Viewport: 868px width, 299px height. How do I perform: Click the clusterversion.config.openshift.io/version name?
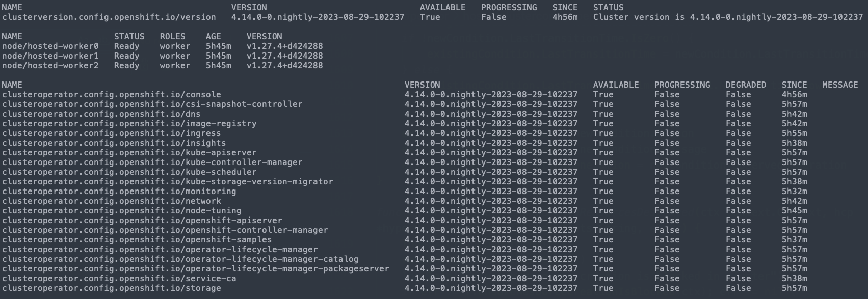point(109,17)
